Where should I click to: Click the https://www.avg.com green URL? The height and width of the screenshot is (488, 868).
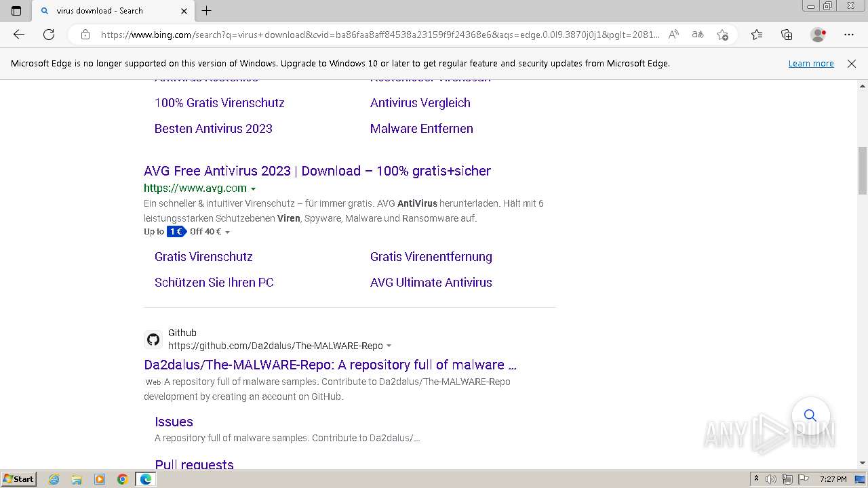195,188
